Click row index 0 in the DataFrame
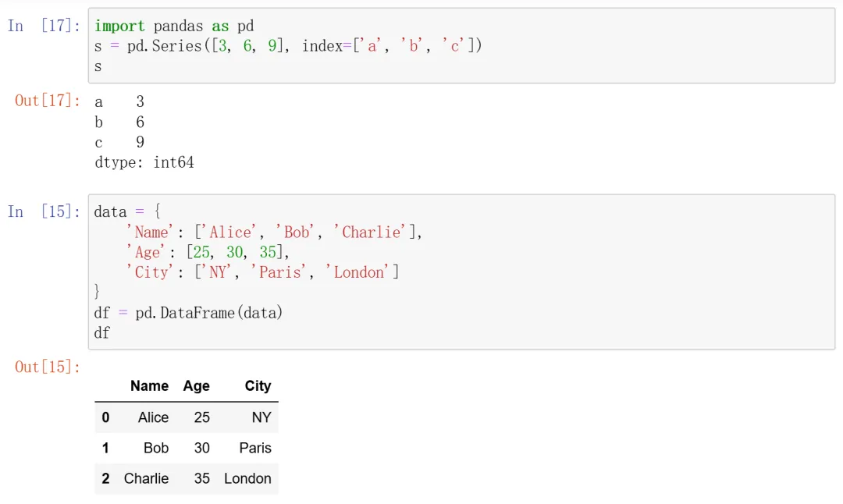Screen dimensions: 843x504 [x=105, y=417]
